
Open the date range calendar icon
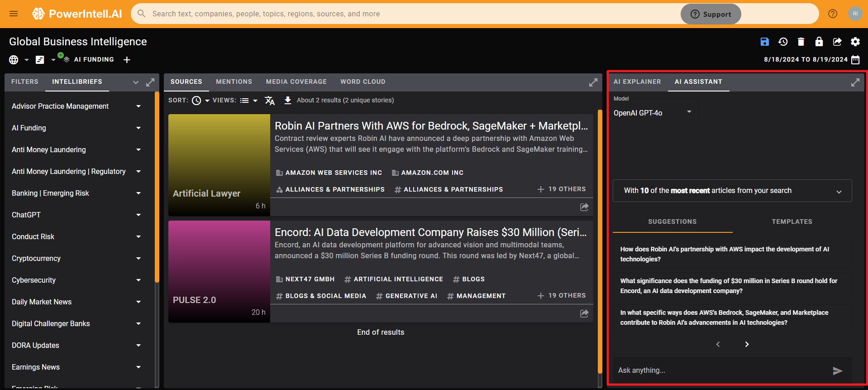click(855, 60)
